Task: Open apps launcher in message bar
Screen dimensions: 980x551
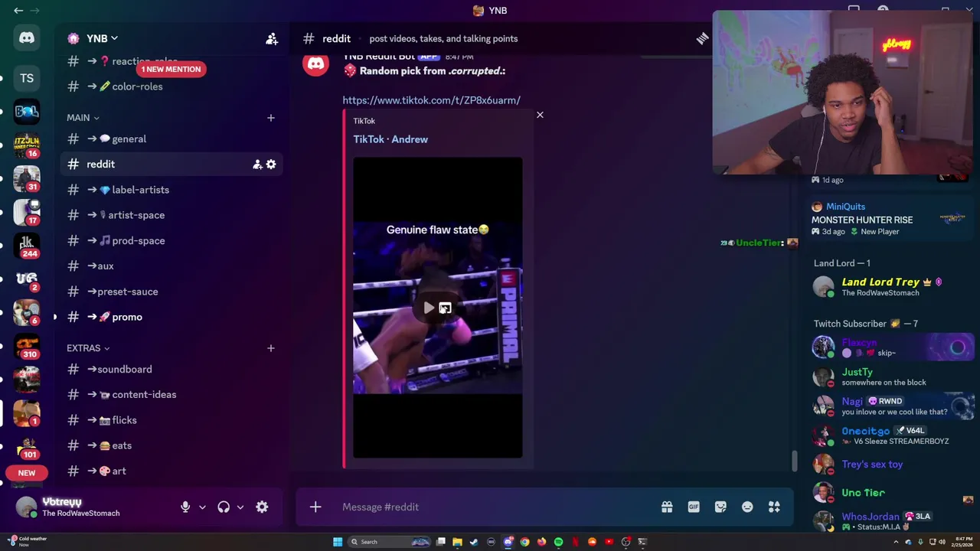Action: click(x=774, y=507)
